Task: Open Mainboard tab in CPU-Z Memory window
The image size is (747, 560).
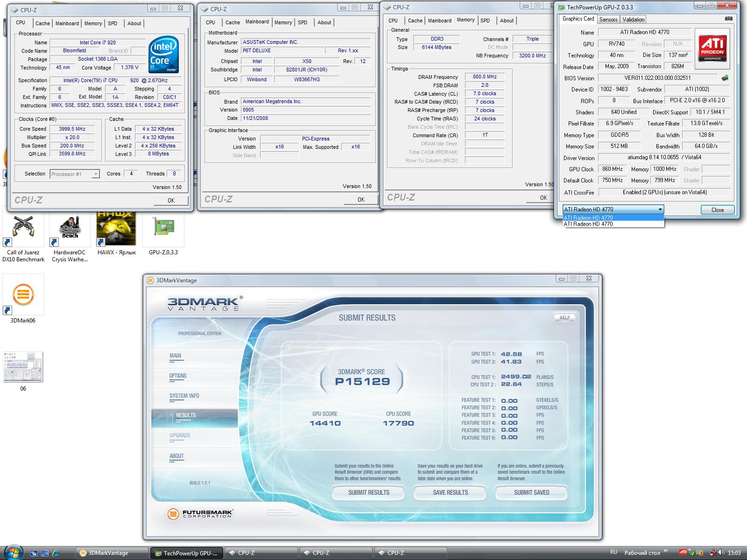Action: [439, 21]
